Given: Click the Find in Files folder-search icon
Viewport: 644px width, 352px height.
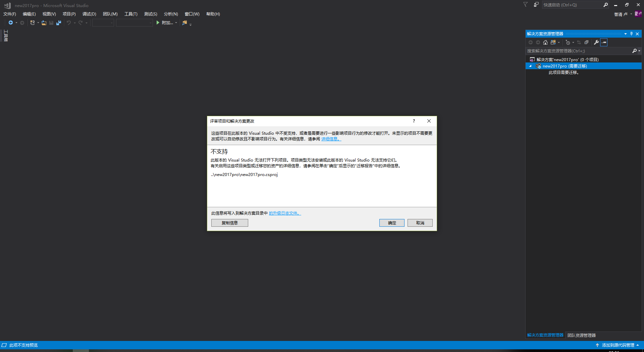Looking at the screenshot, I should point(184,23).
